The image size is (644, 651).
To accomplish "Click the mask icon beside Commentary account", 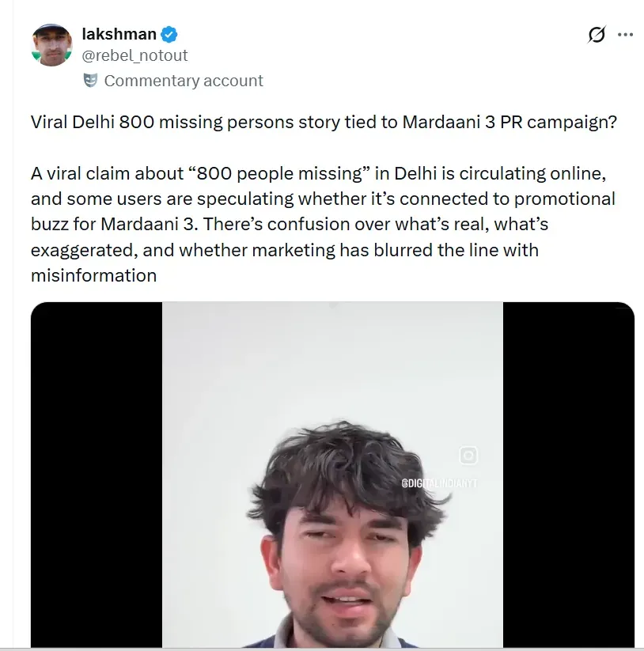I will (x=90, y=80).
